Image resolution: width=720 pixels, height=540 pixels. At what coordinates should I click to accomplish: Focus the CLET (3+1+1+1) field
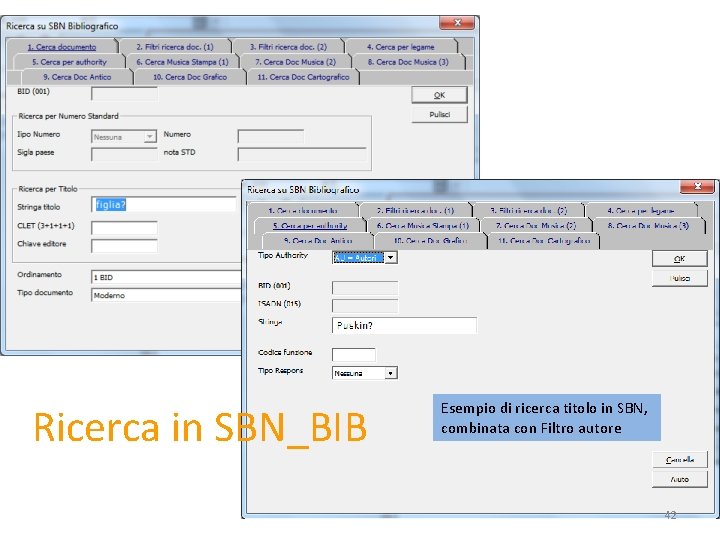click(124, 228)
